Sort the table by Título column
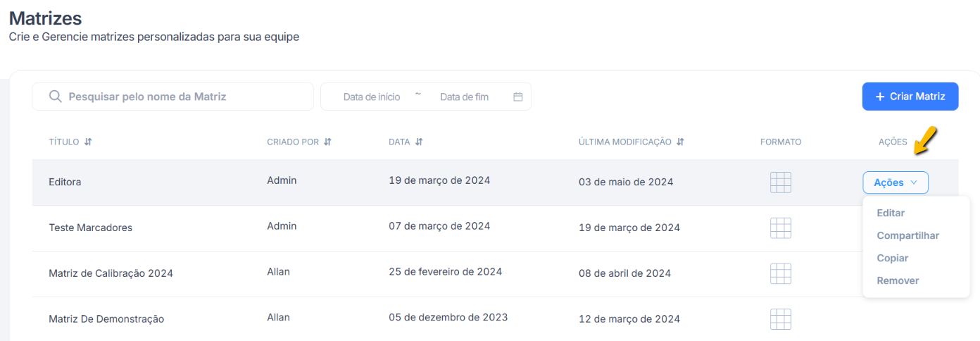 [x=88, y=142]
